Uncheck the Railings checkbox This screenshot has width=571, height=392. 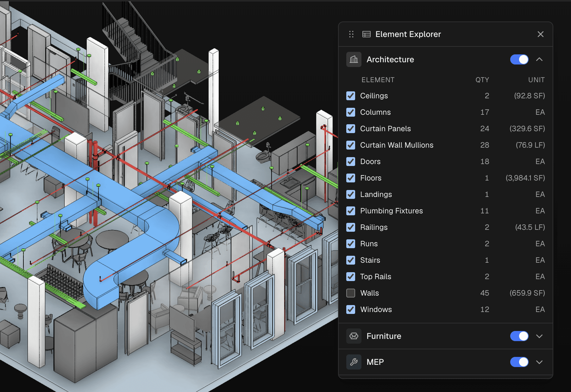tap(351, 227)
